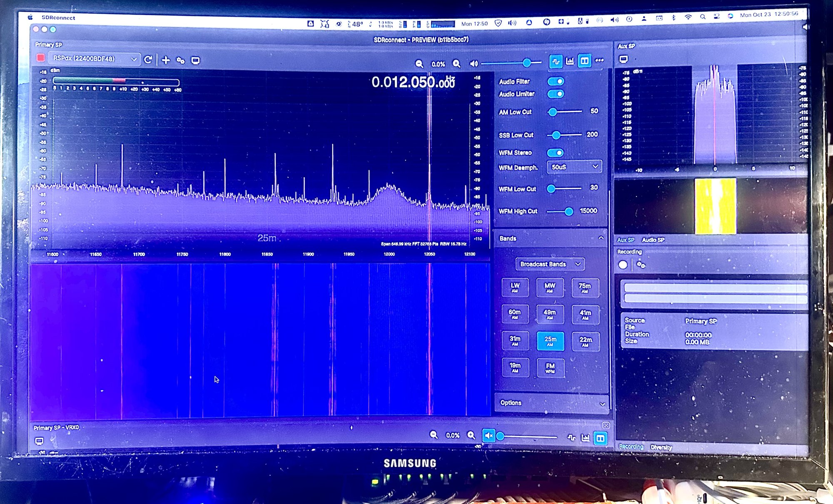Start recording with the white record button

point(623,264)
